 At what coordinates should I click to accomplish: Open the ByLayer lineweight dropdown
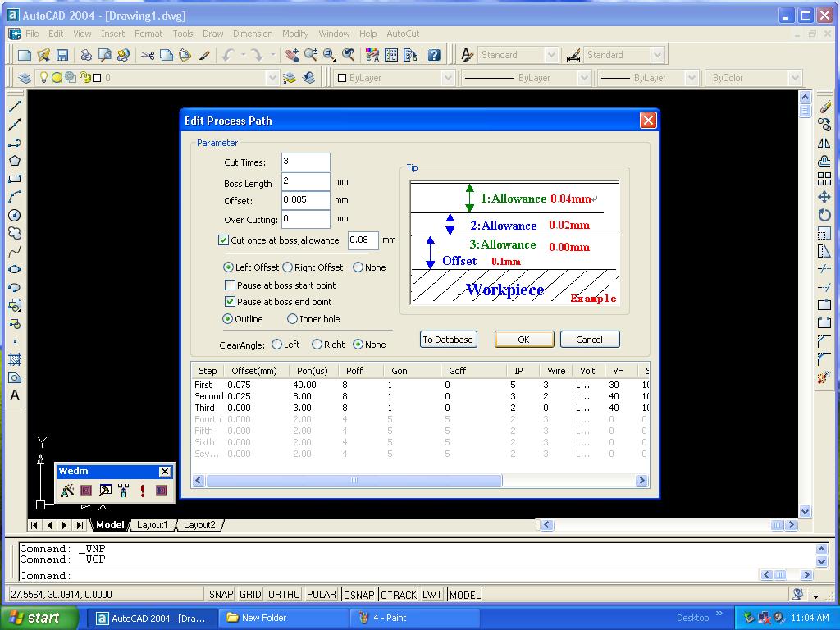coord(692,78)
